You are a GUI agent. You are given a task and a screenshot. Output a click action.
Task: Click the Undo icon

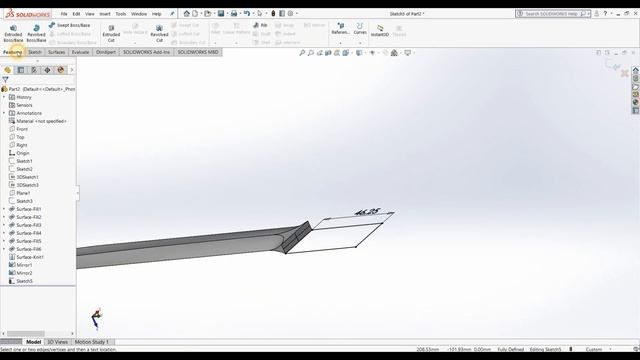247,13
